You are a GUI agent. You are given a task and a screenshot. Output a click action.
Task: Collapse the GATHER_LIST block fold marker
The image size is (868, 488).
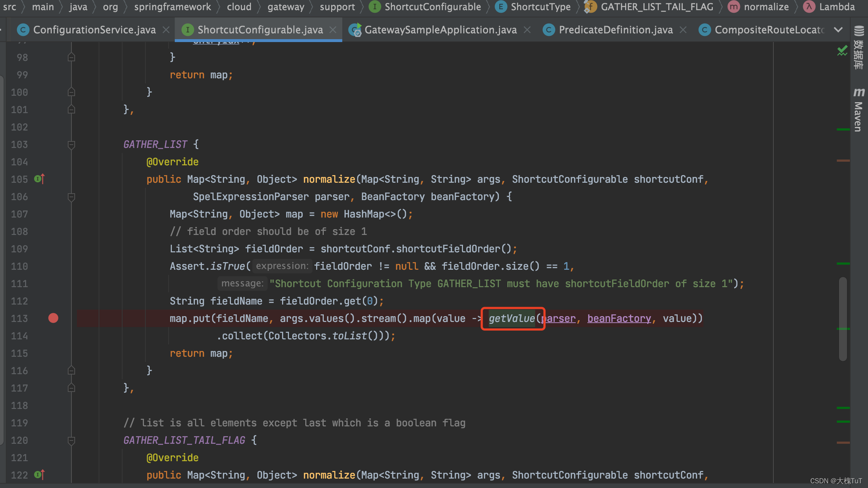[x=71, y=145]
